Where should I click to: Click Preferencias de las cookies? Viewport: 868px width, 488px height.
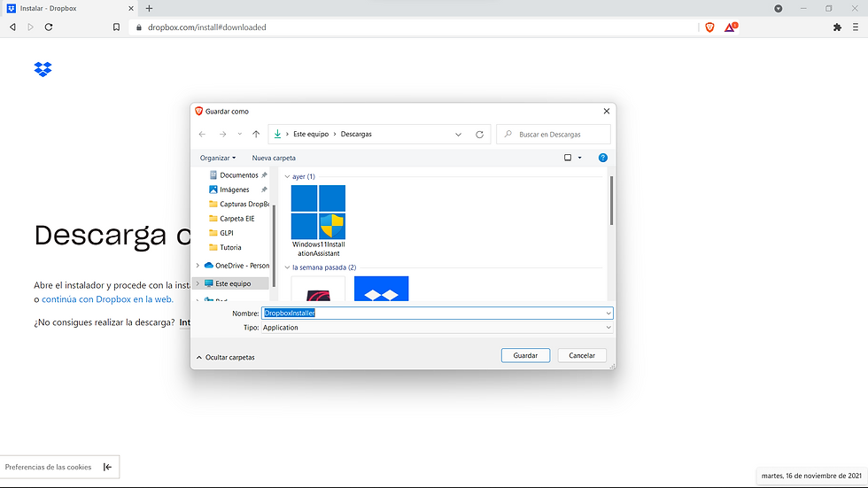pos(48,467)
